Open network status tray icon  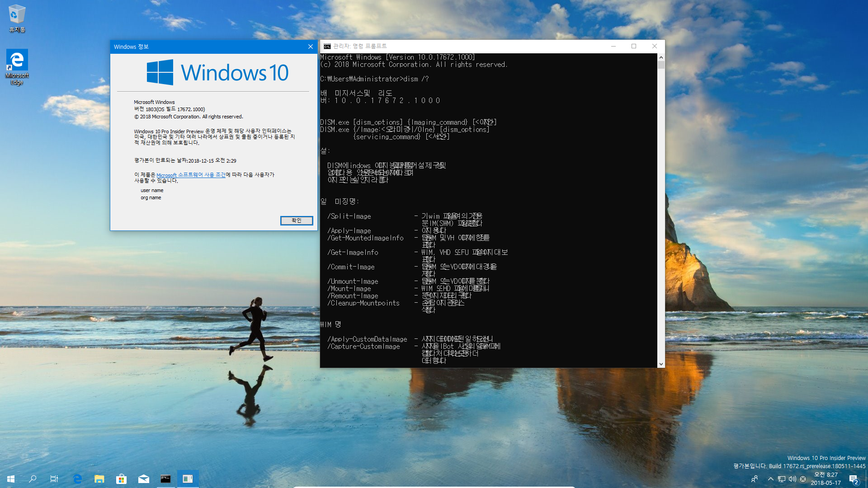(x=781, y=479)
